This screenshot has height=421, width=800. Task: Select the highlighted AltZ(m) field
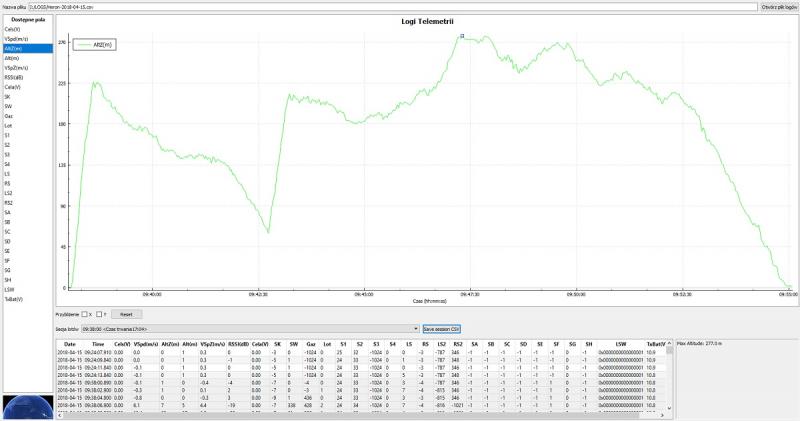[x=15, y=48]
